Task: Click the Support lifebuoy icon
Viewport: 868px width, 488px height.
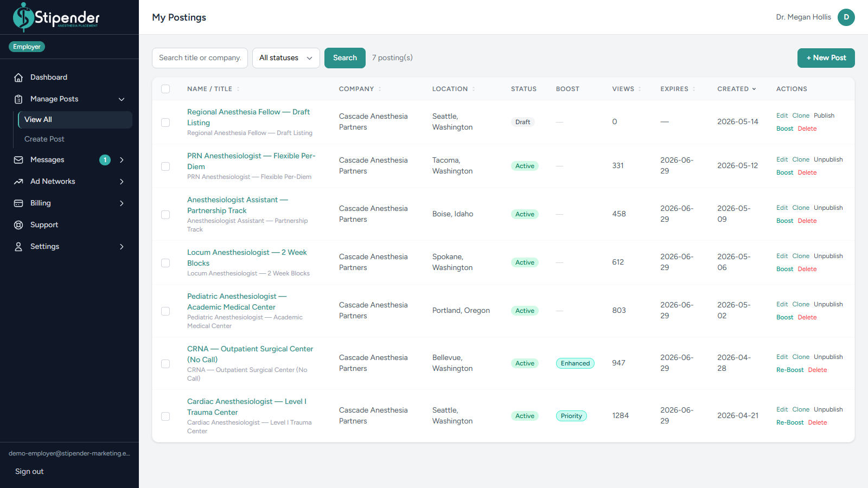Action: pyautogui.click(x=18, y=225)
